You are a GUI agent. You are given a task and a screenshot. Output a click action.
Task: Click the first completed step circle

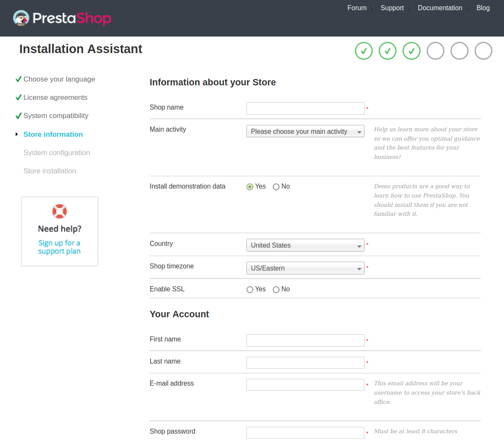[364, 51]
